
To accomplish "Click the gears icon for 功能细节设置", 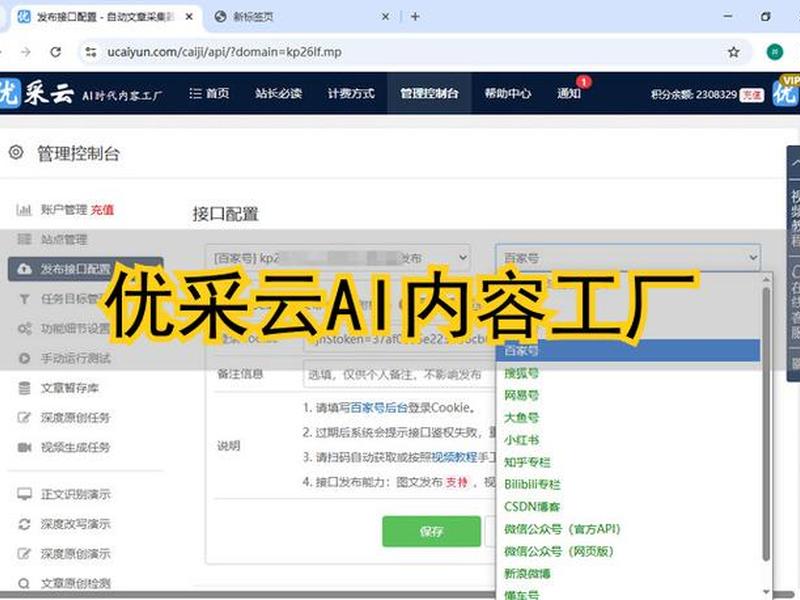I will coord(24,329).
